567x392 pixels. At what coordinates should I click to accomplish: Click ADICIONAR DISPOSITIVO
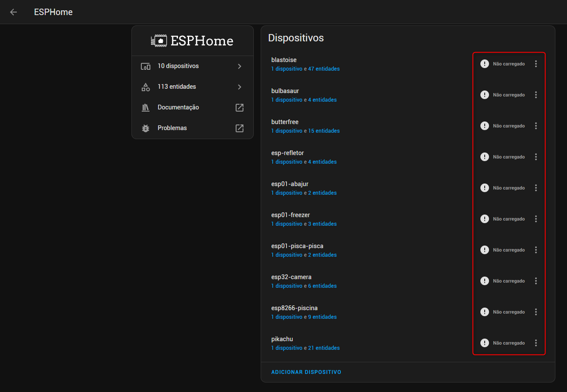click(306, 372)
